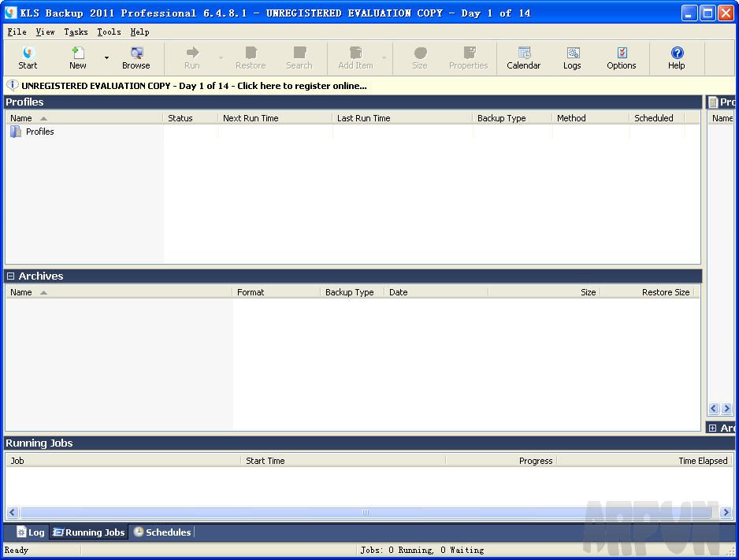Click the Search toolbar icon
The image size is (739, 560).
point(299,58)
